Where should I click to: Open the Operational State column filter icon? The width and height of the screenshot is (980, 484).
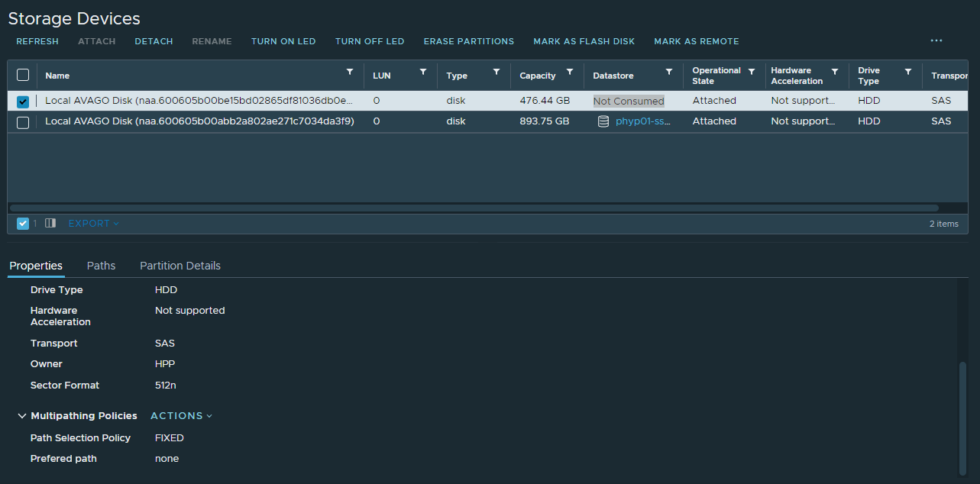(x=752, y=72)
